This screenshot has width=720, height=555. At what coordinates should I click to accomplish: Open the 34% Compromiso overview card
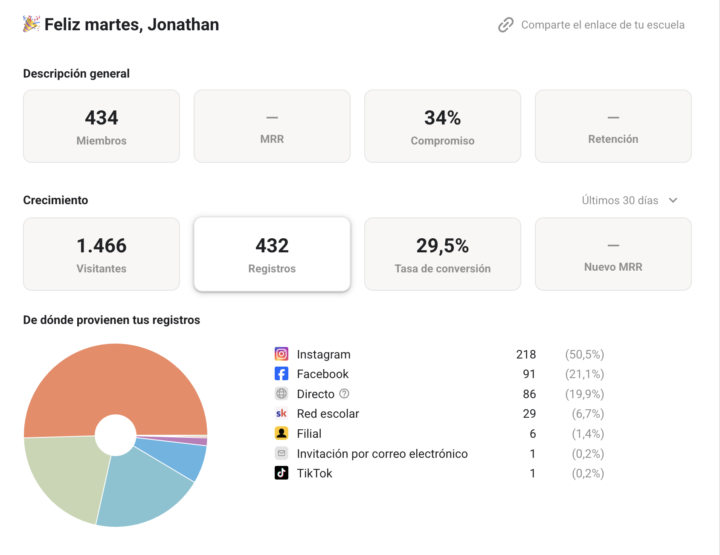click(442, 126)
